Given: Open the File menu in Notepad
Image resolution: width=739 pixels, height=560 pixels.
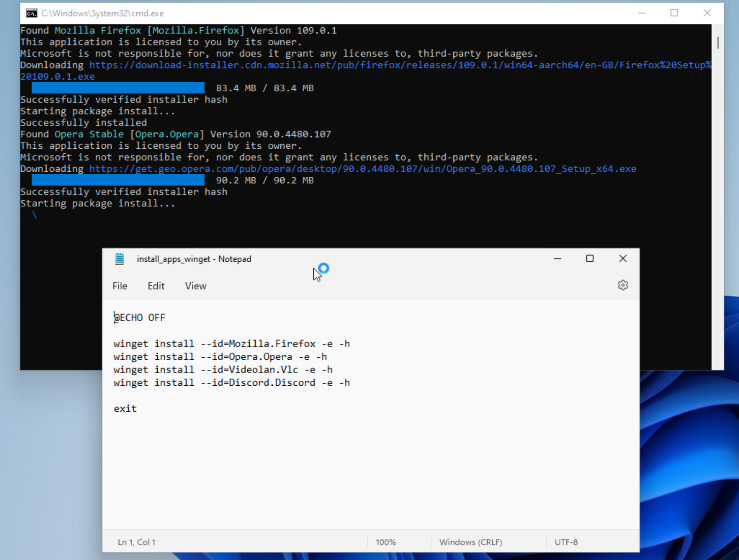Looking at the screenshot, I should click(x=120, y=286).
